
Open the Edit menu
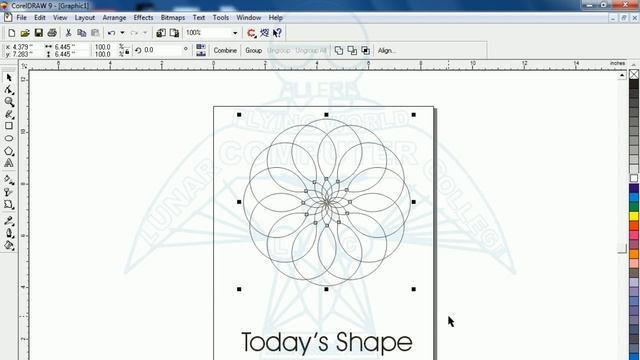coord(40,18)
